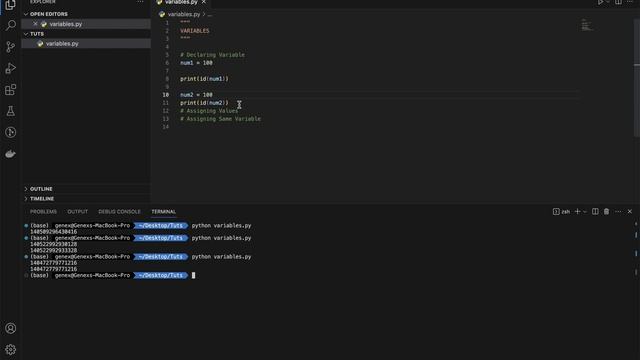Screen dimensions: 640x360
Task: Place cursor on line num1 = 100
Action: (196, 63)
